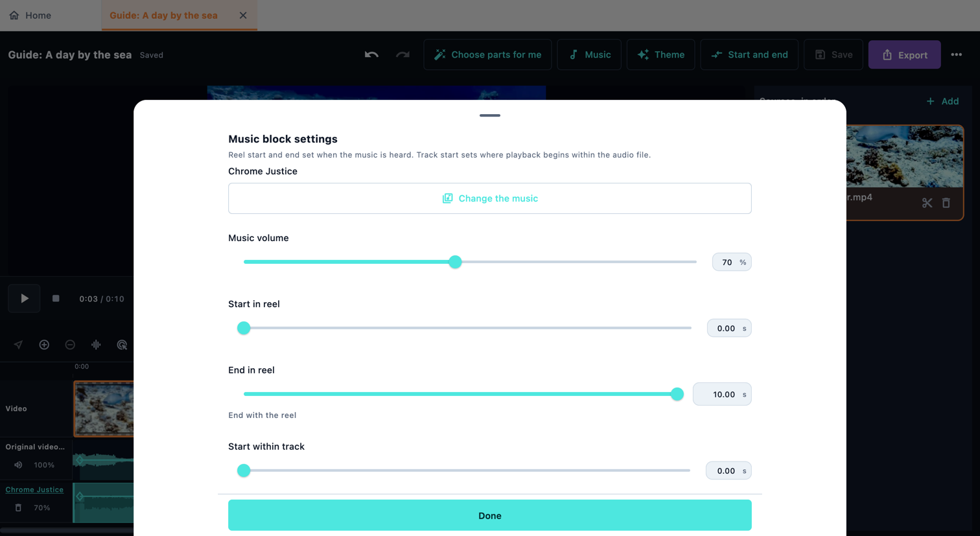
Task: Export the reel
Action: point(904,54)
